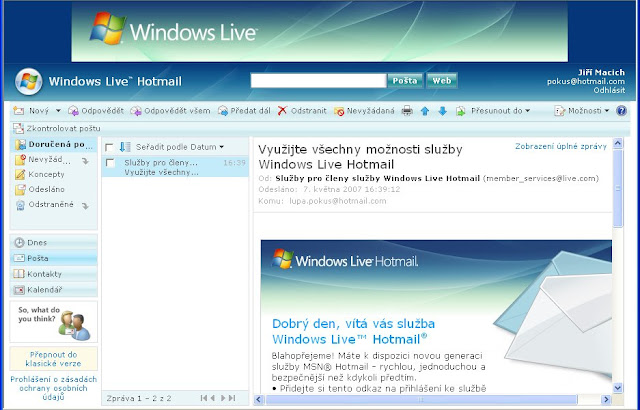
Task: Select the 'Využijte všechny...' message subject line
Action: (x=162, y=172)
